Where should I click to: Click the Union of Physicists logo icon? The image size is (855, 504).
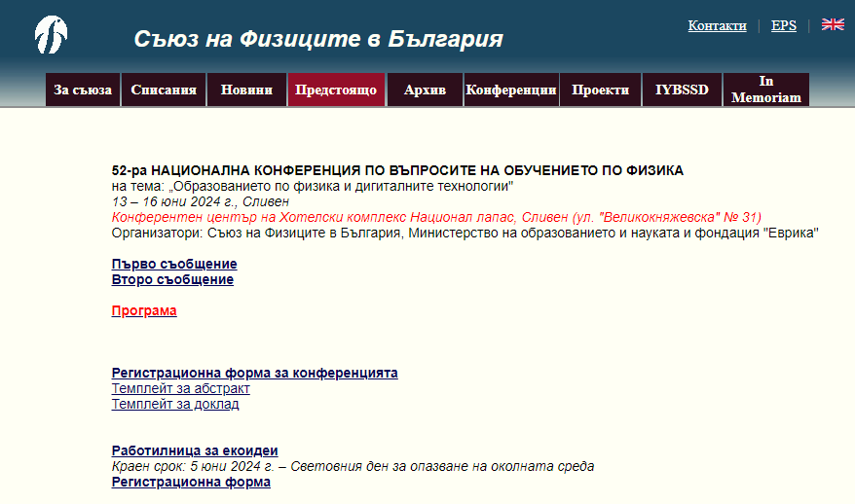coord(52,35)
